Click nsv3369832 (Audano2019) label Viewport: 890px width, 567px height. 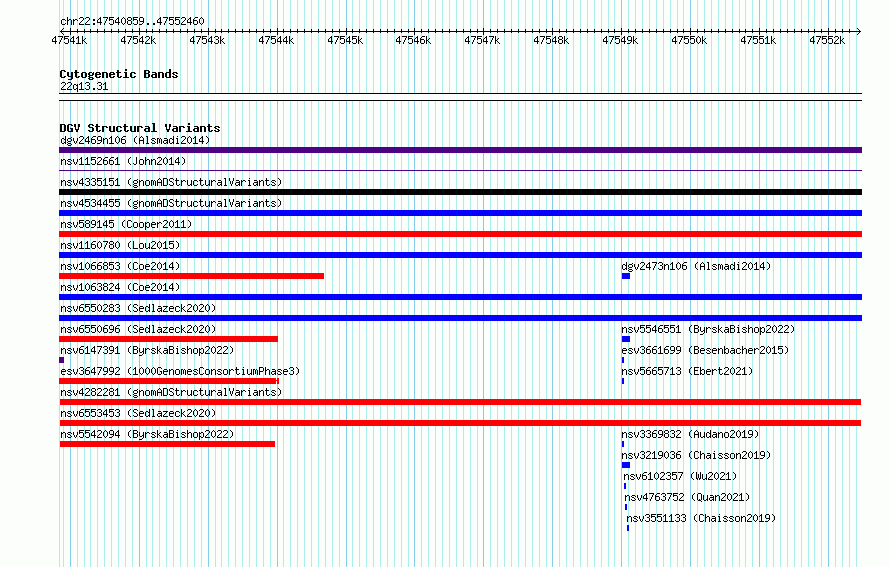tap(690, 434)
